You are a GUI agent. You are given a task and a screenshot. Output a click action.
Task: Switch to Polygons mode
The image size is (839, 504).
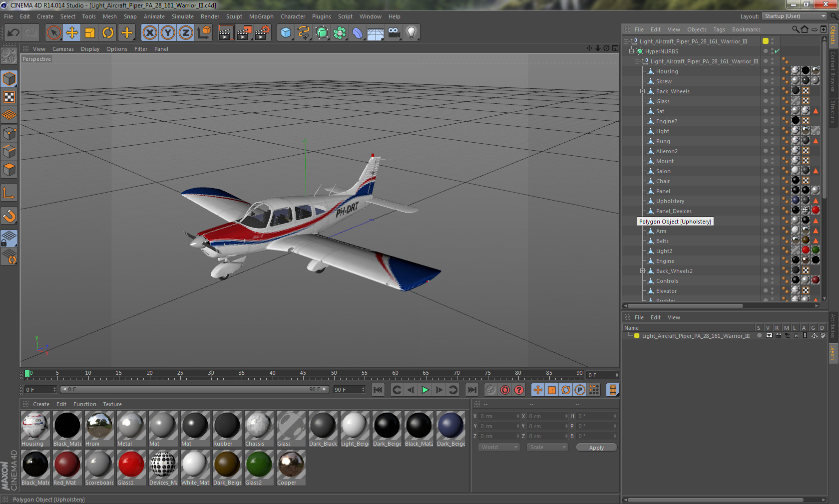pyautogui.click(x=9, y=170)
